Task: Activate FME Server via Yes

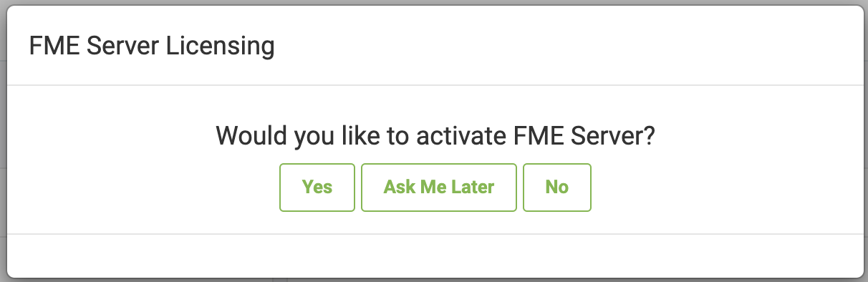Action: click(x=317, y=188)
